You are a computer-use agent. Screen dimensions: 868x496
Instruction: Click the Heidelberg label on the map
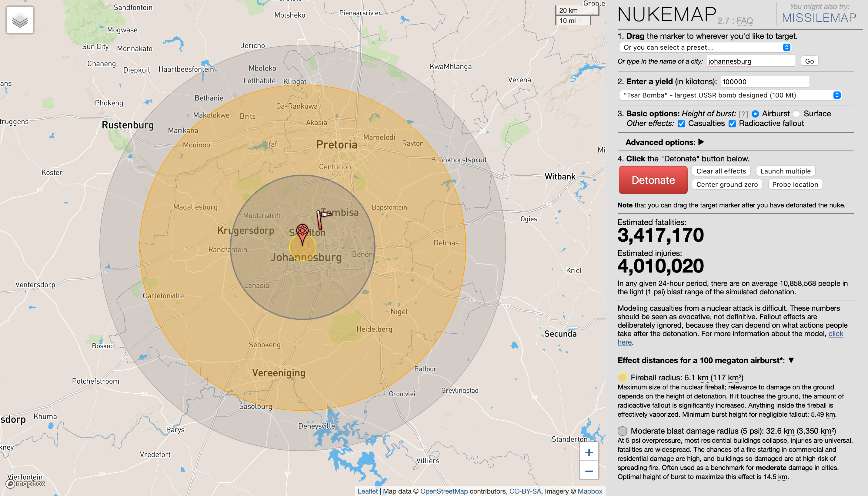click(374, 329)
